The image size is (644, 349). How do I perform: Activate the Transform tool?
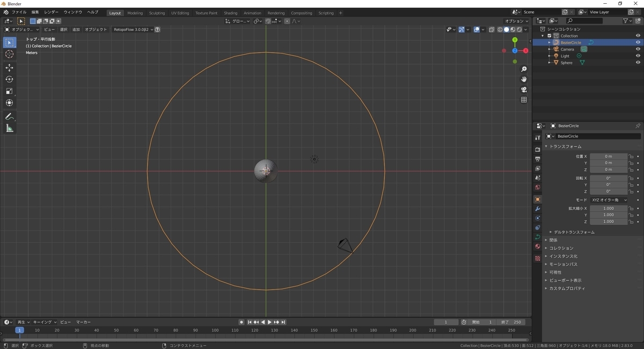pos(9,103)
